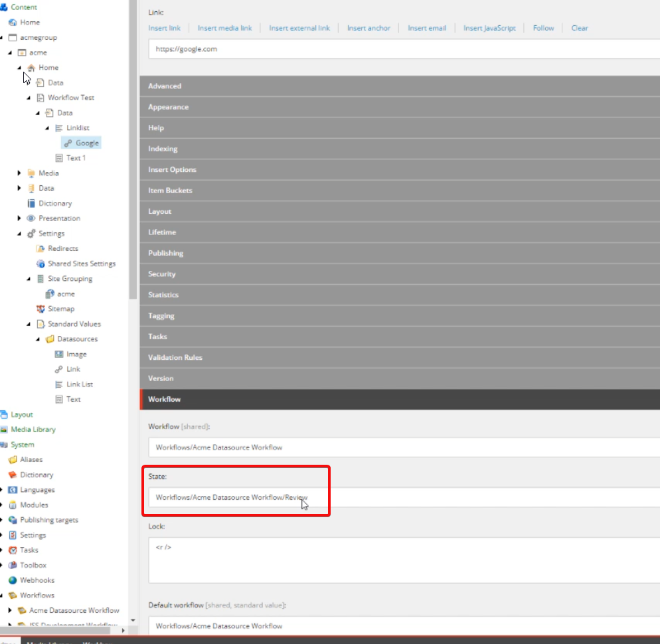Image resolution: width=660 pixels, height=644 pixels.
Task: Click the Lock field text area
Action: (x=404, y=560)
